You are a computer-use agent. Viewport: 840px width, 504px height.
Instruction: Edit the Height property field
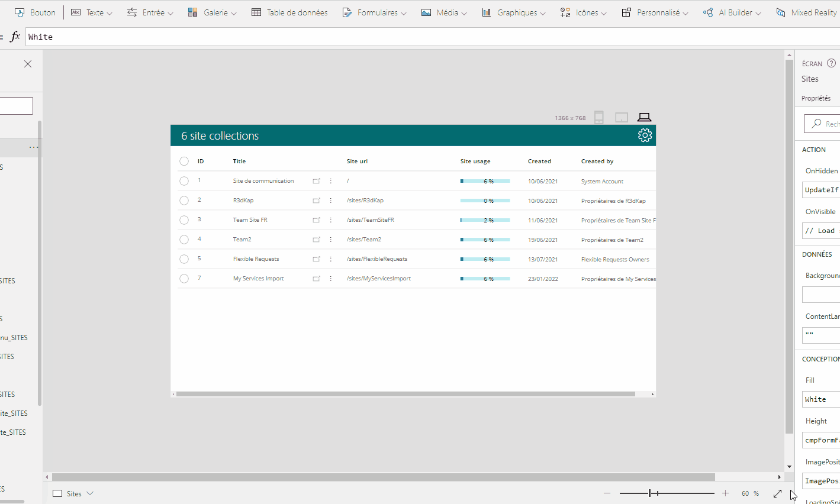coord(821,440)
